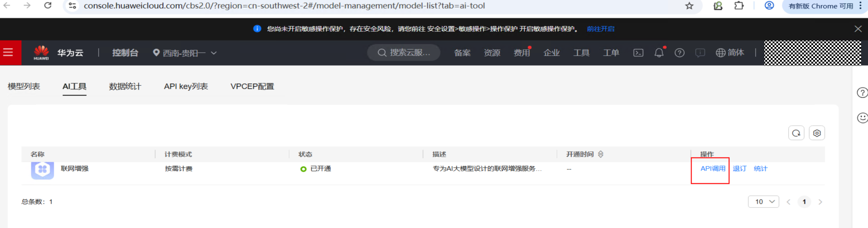This screenshot has width=868, height=228.
Task: Open the API key列表 tab
Action: click(x=186, y=86)
